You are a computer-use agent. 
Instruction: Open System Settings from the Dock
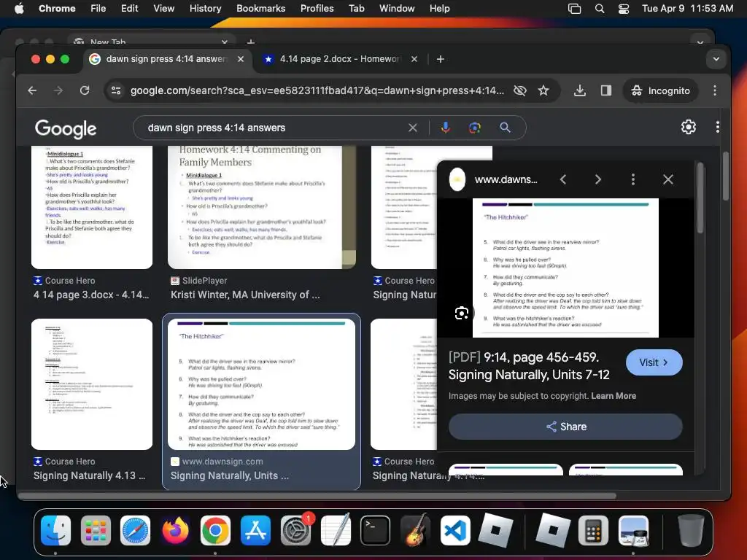point(295,530)
